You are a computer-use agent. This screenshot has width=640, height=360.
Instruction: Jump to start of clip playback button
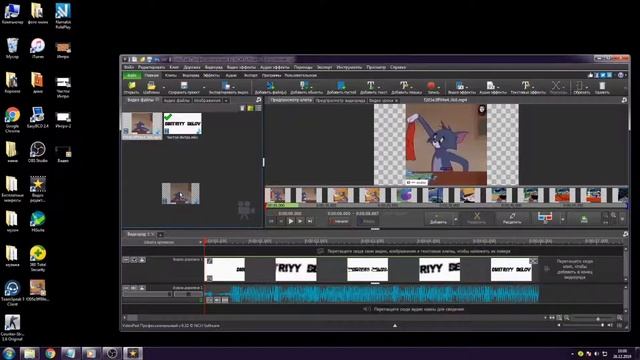click(x=271, y=221)
